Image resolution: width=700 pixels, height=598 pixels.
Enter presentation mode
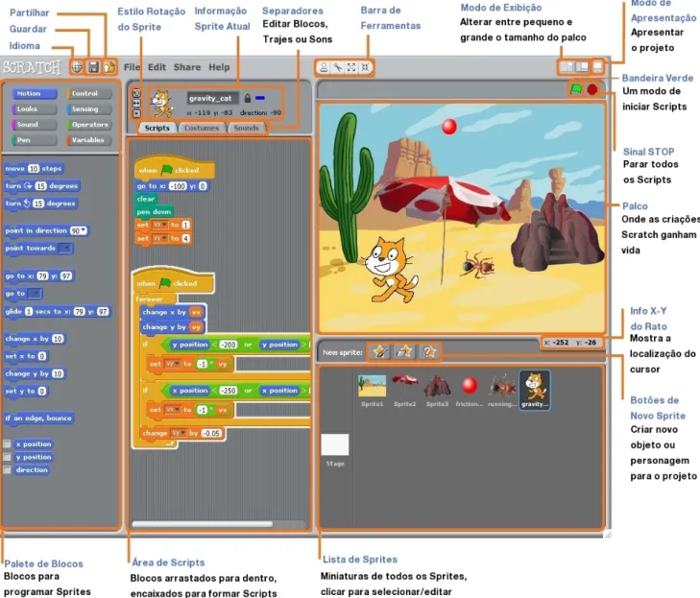(x=598, y=67)
